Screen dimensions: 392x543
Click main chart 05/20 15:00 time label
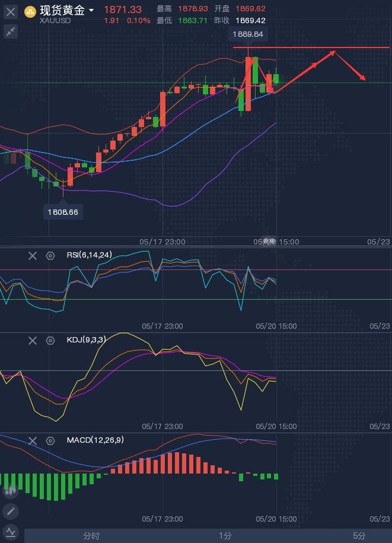pyautogui.click(x=276, y=242)
